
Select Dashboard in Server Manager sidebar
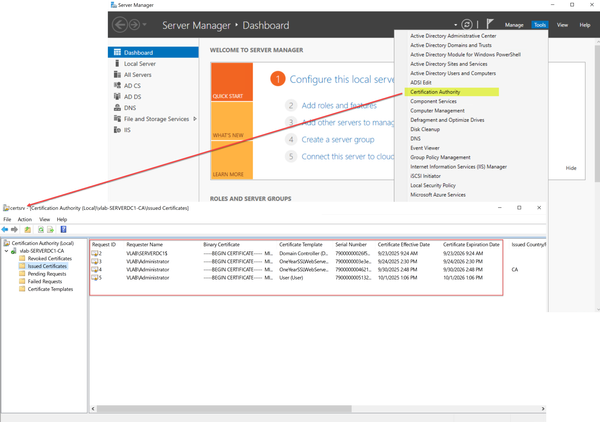[x=153, y=52]
